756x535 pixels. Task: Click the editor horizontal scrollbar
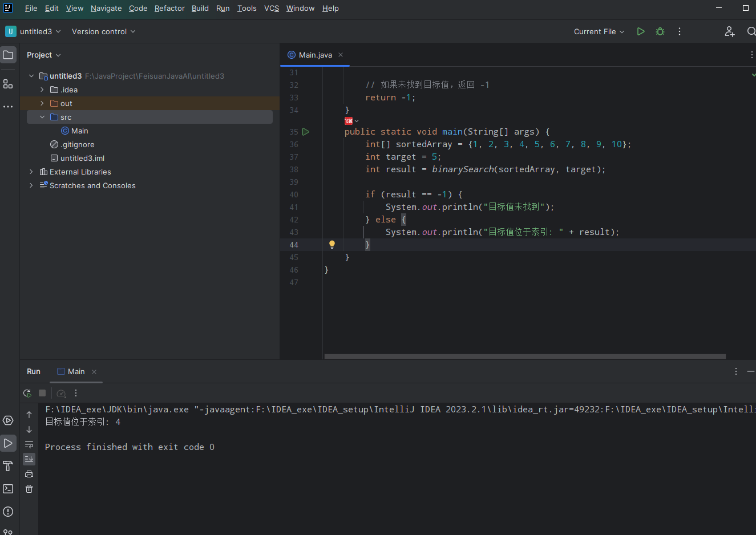click(x=525, y=356)
